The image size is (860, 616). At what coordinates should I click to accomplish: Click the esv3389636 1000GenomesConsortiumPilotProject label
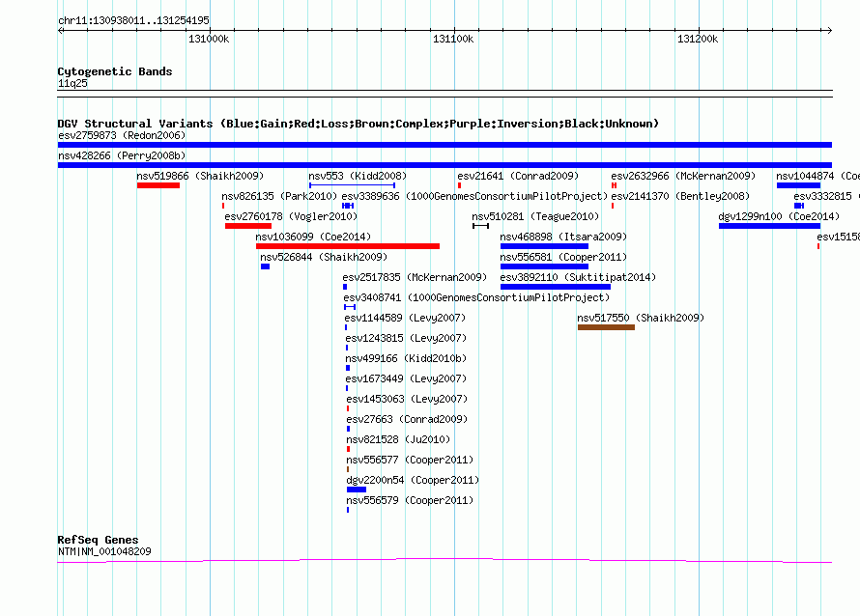coord(474,196)
